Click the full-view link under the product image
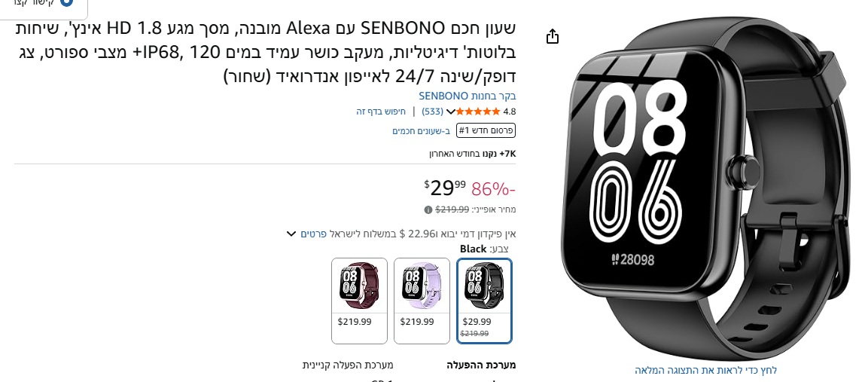 tap(705, 370)
